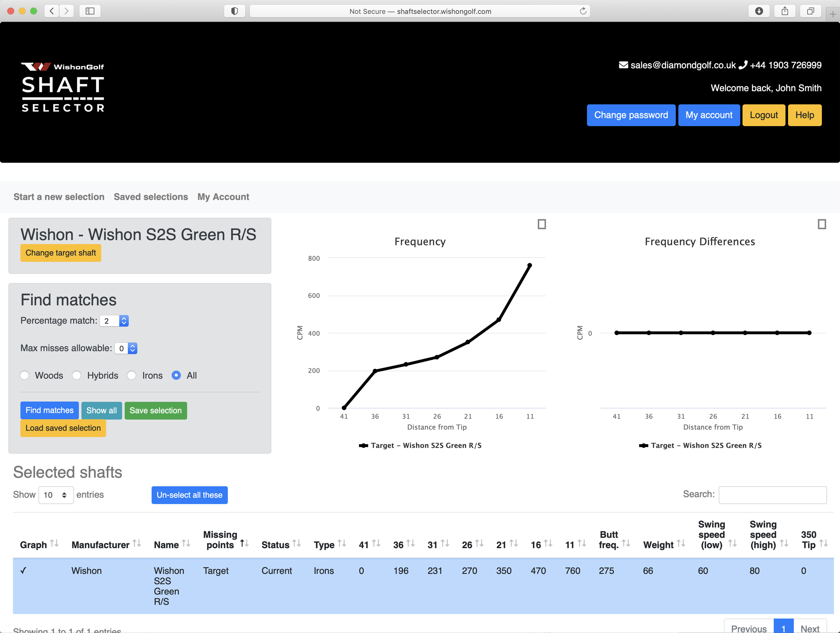Click Load saved selection button
Image resolution: width=840 pixels, height=633 pixels.
[63, 428]
